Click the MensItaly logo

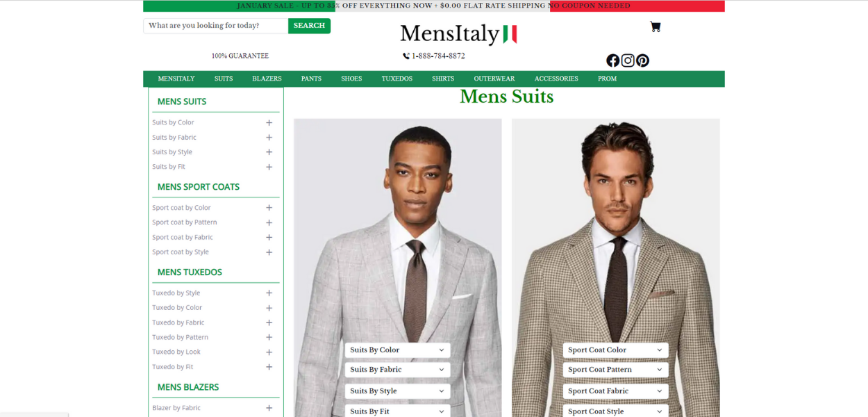click(x=458, y=33)
